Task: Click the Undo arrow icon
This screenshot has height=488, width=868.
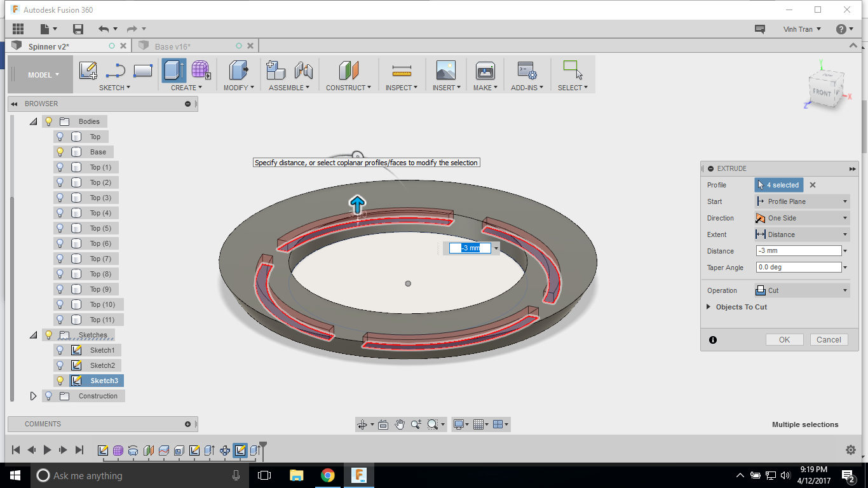Action: (x=104, y=29)
